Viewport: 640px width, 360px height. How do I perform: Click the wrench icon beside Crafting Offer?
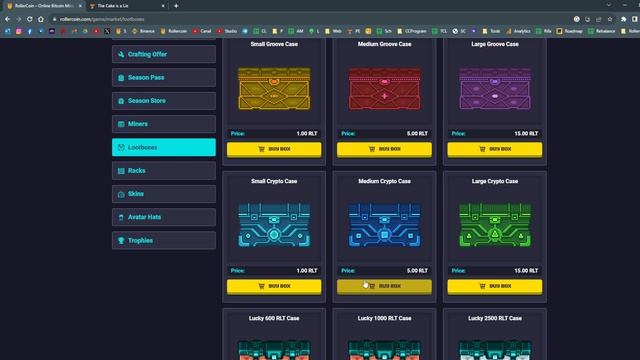pos(121,54)
